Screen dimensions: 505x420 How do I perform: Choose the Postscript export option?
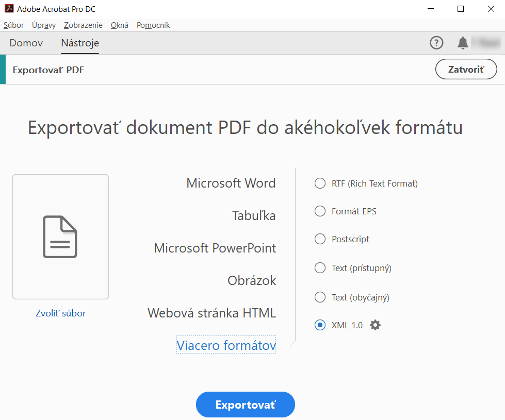pos(320,239)
